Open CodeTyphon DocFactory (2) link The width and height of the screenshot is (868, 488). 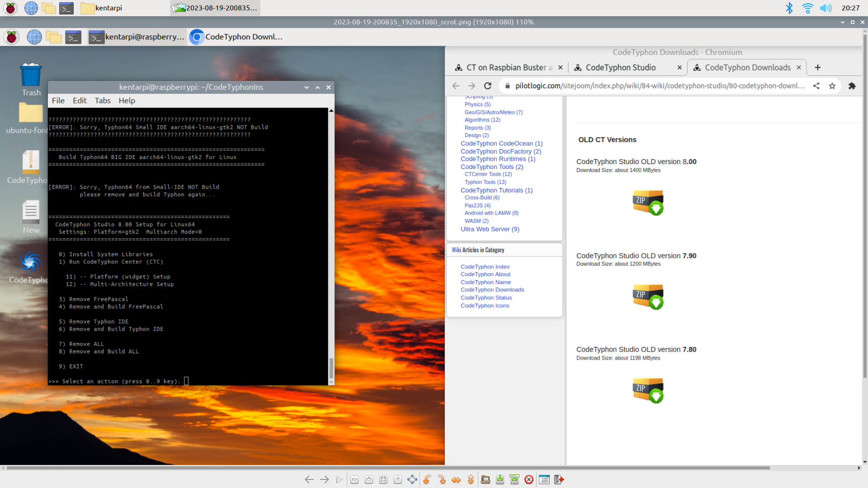pyautogui.click(x=500, y=151)
